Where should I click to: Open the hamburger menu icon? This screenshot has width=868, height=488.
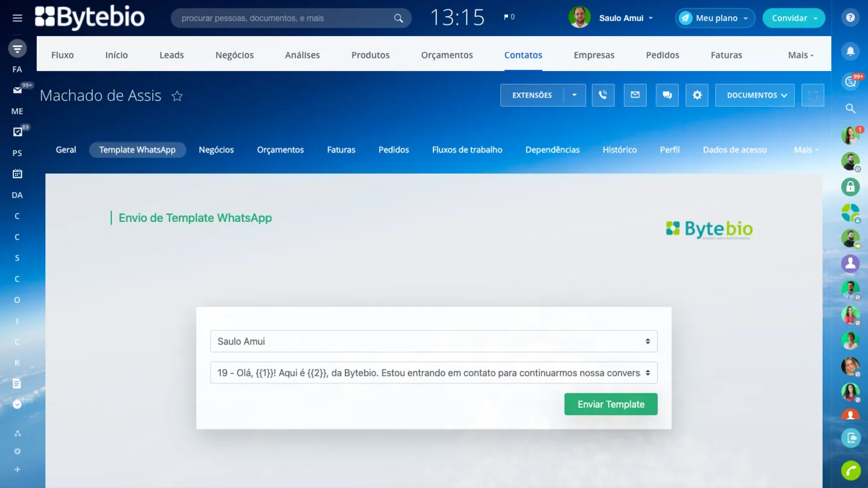coord(17,18)
